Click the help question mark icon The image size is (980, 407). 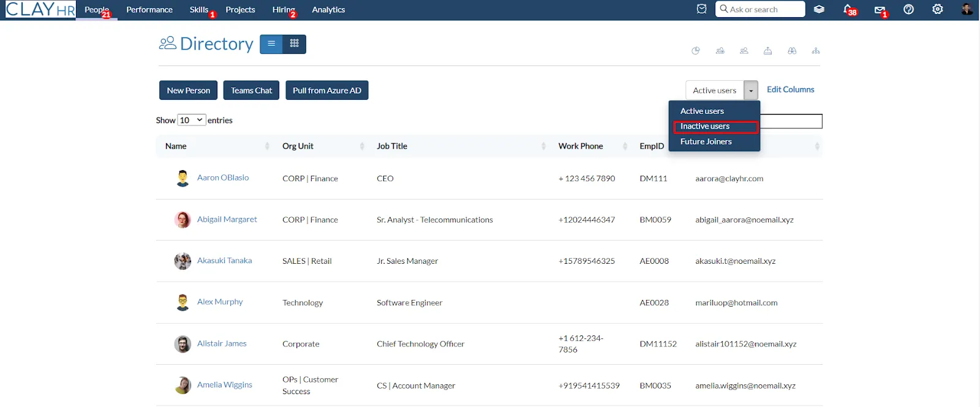908,9
